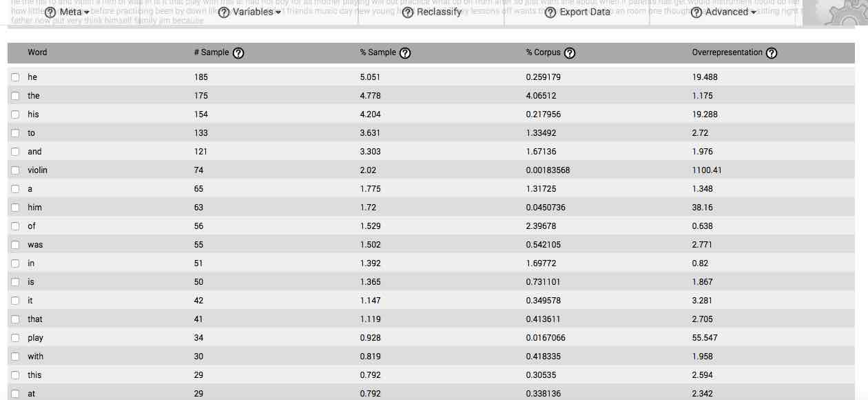Click the help icon next to # Sample
The width and height of the screenshot is (868, 400).
238,53
